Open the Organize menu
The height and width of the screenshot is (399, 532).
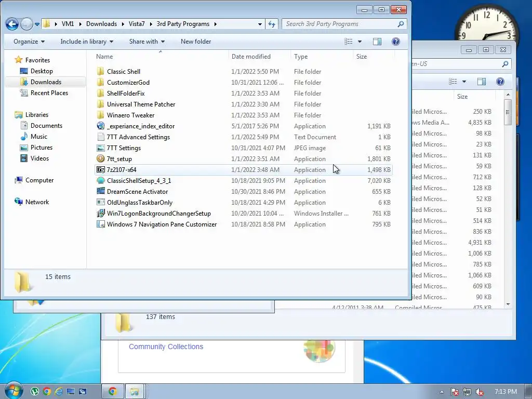click(x=29, y=42)
